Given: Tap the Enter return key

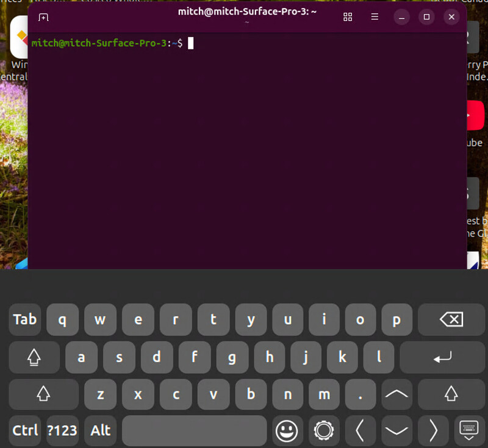Looking at the screenshot, I should 442,357.
